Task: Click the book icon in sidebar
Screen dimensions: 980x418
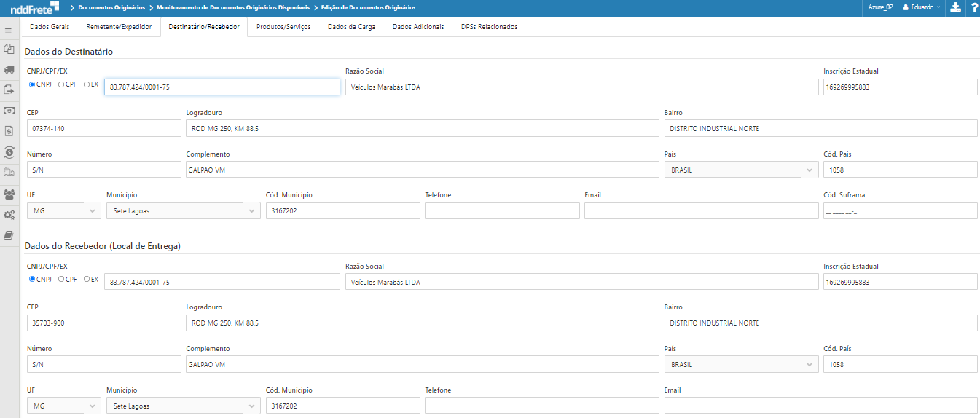Action: (9, 235)
